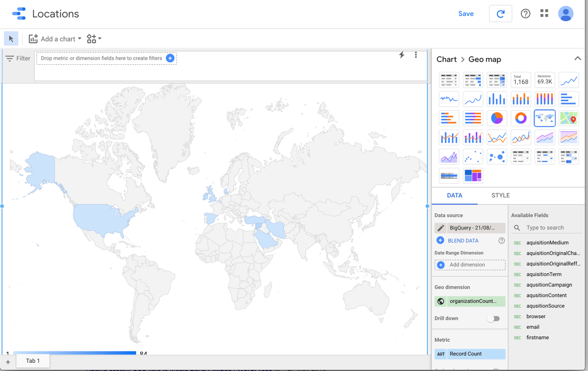This screenshot has width=588, height=371.
Task: Select the treemap chart type icon
Action: (473, 175)
